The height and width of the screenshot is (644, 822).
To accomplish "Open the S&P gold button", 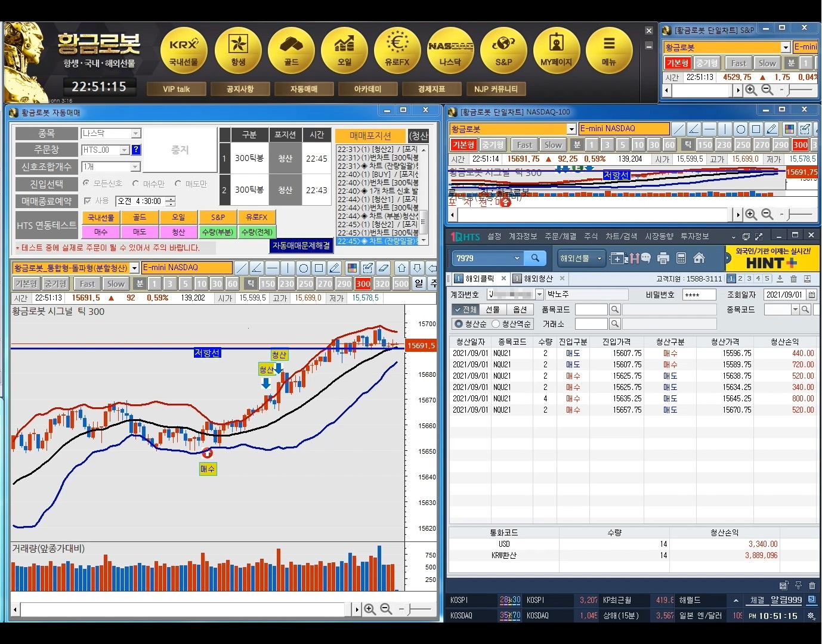I will click(503, 50).
